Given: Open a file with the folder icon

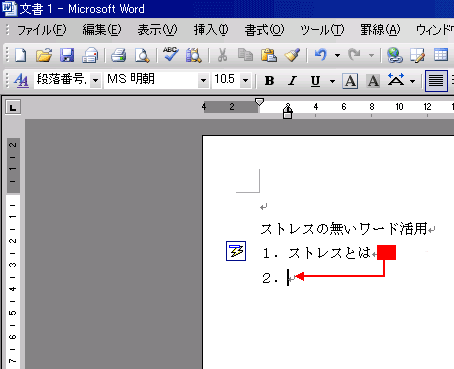Looking at the screenshot, I should pyautogui.click(x=44, y=55).
